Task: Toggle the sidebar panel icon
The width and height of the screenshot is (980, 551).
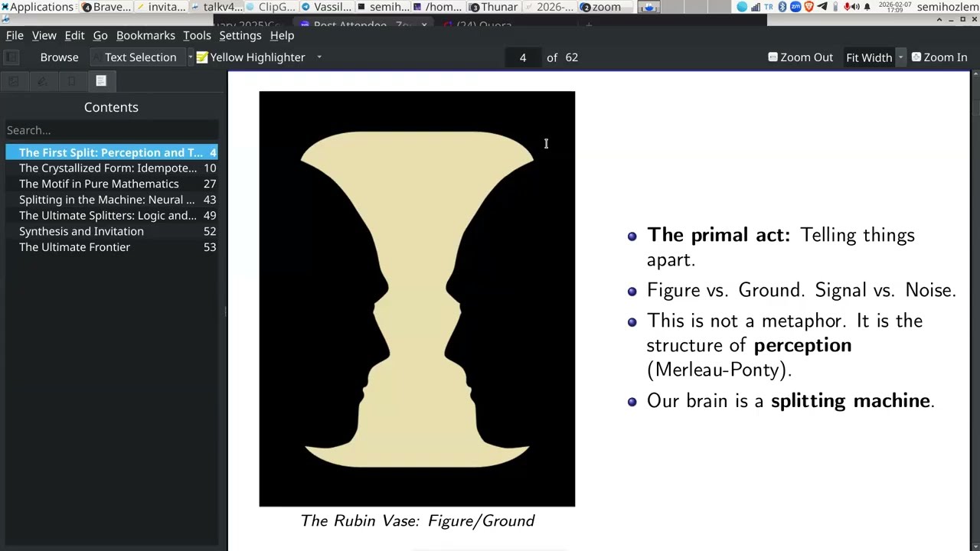Action: 11,57
